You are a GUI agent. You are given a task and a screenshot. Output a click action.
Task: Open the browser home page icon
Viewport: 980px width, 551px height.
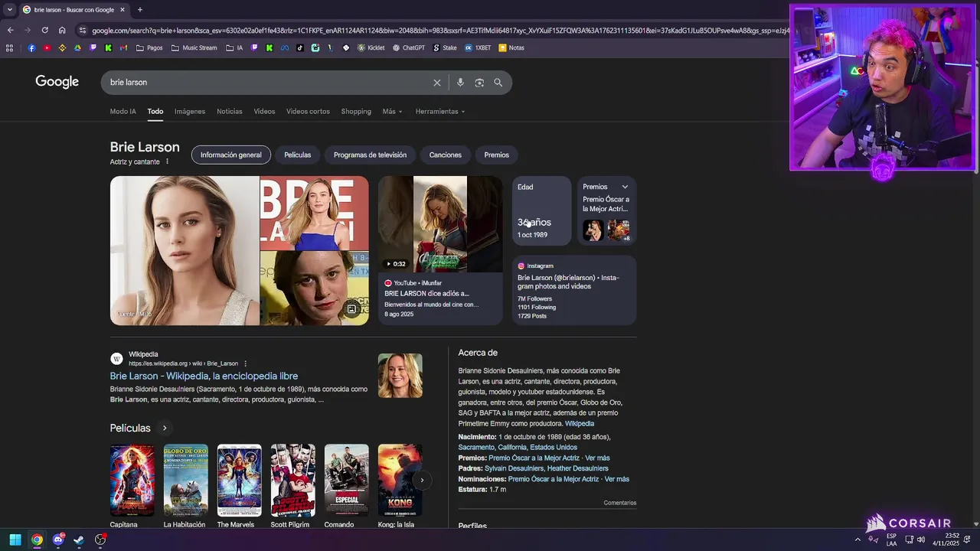click(x=62, y=30)
